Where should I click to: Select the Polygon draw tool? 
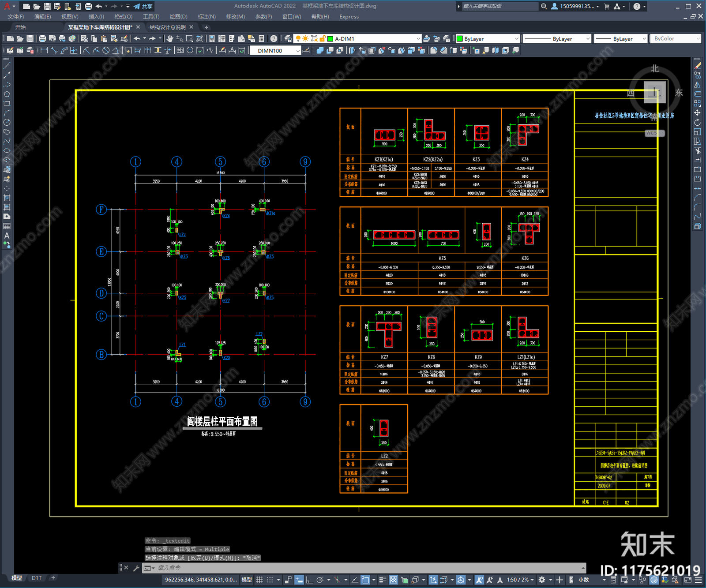click(x=7, y=94)
